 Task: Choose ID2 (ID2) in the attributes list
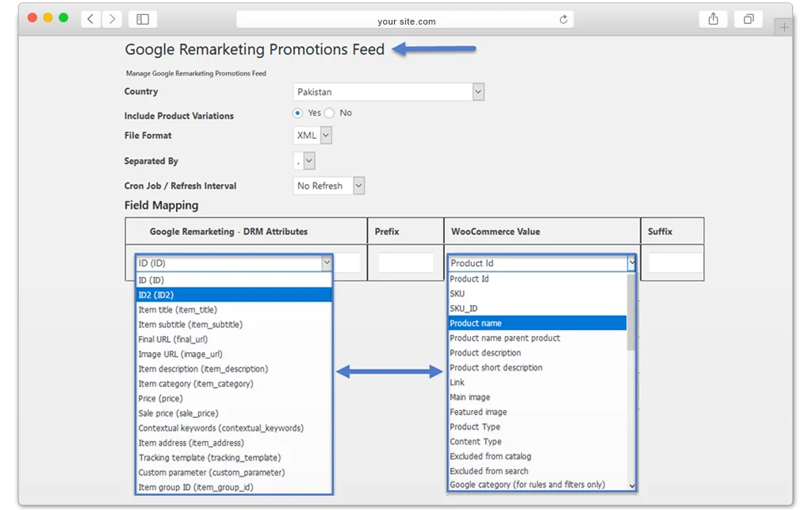(234, 294)
